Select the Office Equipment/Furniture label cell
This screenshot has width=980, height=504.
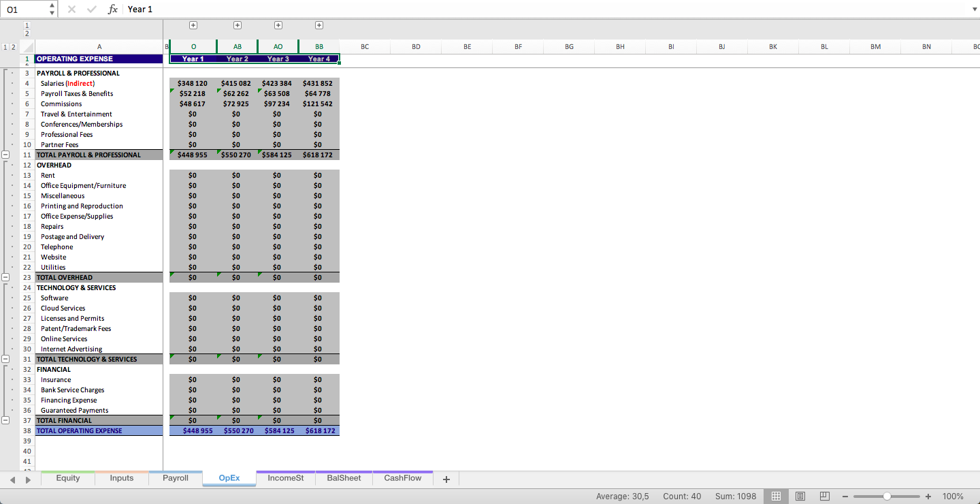point(99,185)
